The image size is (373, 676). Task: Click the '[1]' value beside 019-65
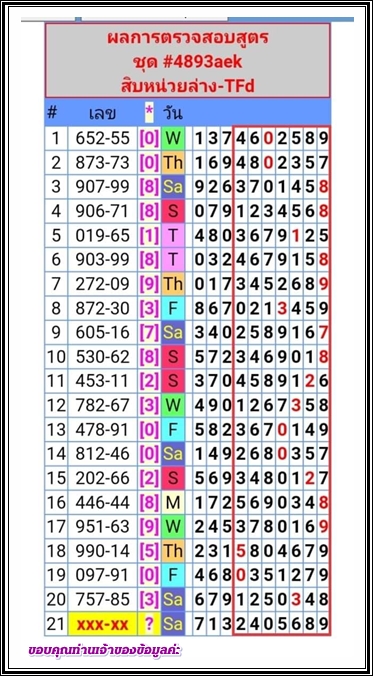(x=149, y=235)
